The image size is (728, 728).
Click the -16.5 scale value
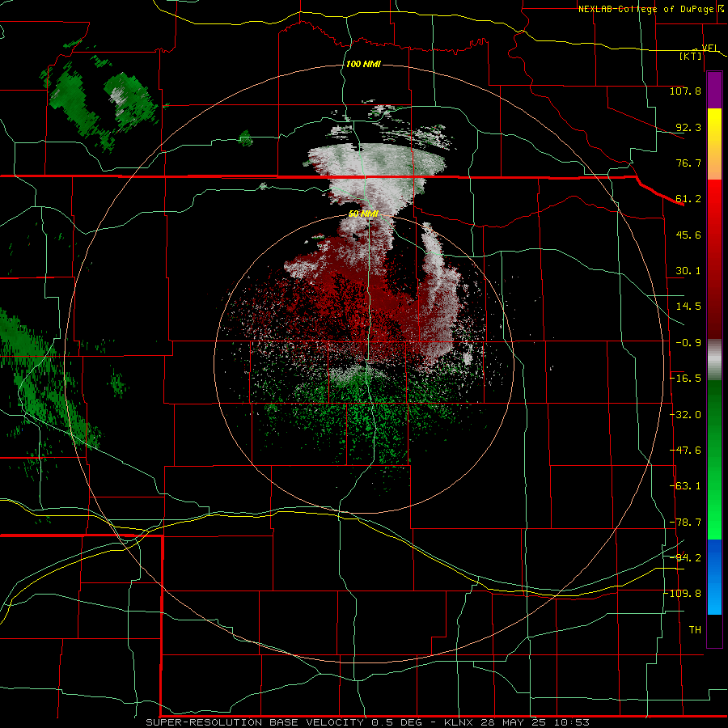(685, 379)
